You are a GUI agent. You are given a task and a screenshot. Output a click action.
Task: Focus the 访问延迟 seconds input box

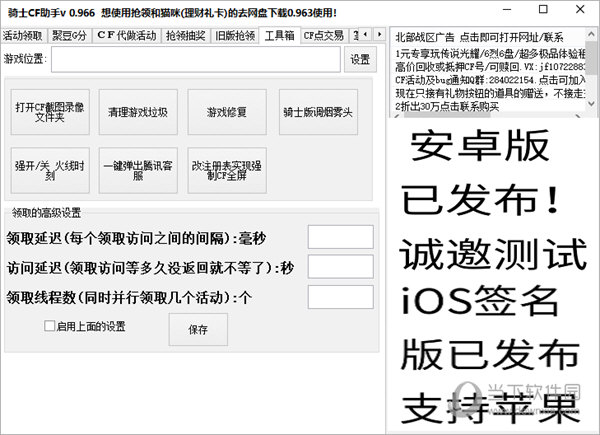pyautogui.click(x=341, y=267)
